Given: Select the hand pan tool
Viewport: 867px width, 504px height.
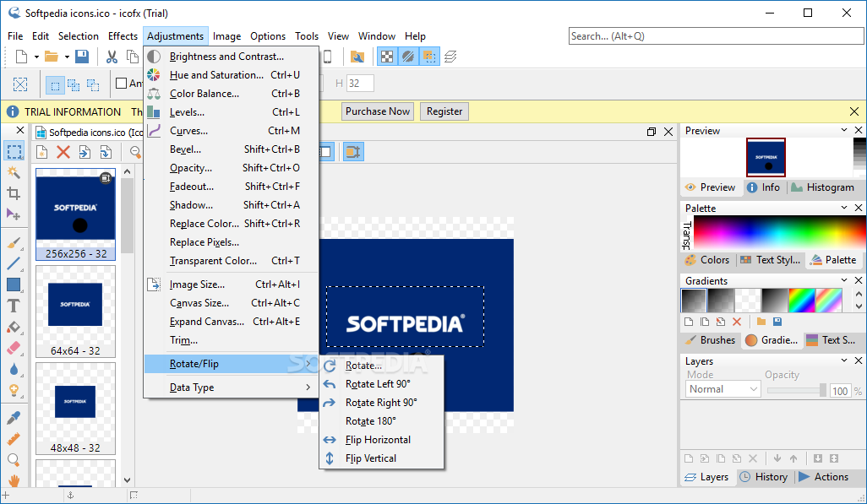Looking at the screenshot, I should (14, 480).
